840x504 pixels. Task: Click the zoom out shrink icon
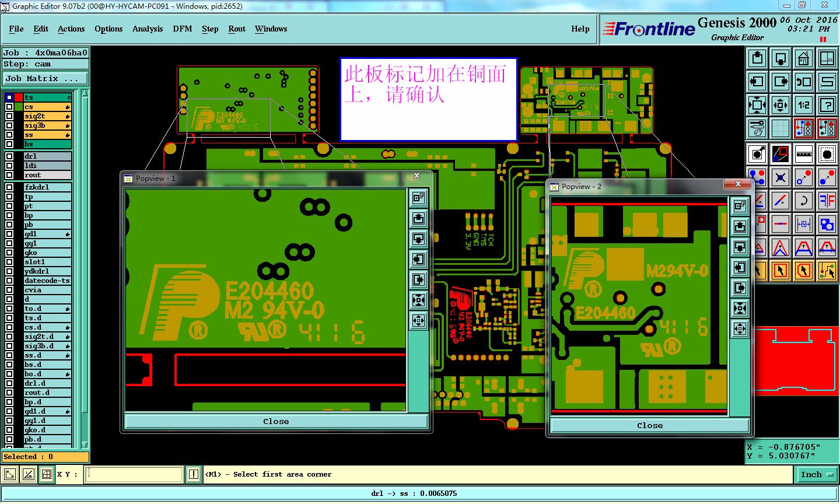780,105
